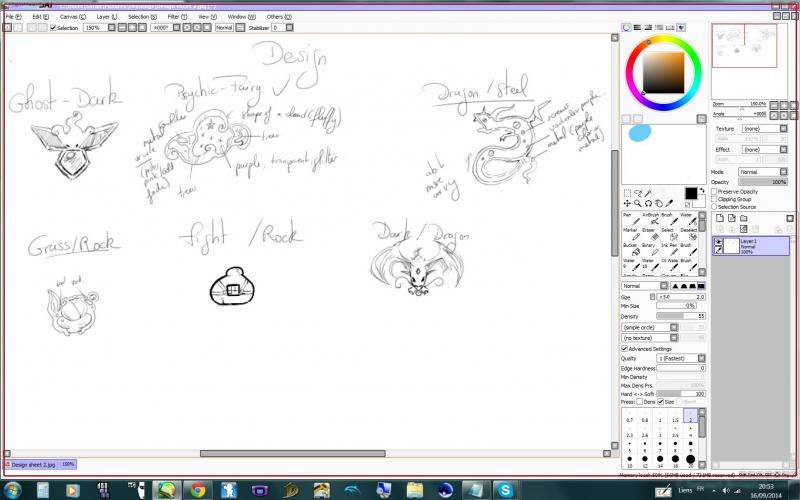Screen dimensions: 800x500
Task: Activate the rotate view tool
Action: tap(648, 203)
